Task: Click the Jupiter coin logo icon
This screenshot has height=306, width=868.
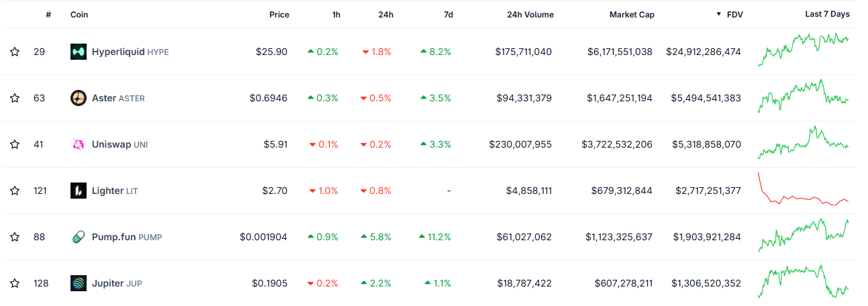Action: pos(79,283)
